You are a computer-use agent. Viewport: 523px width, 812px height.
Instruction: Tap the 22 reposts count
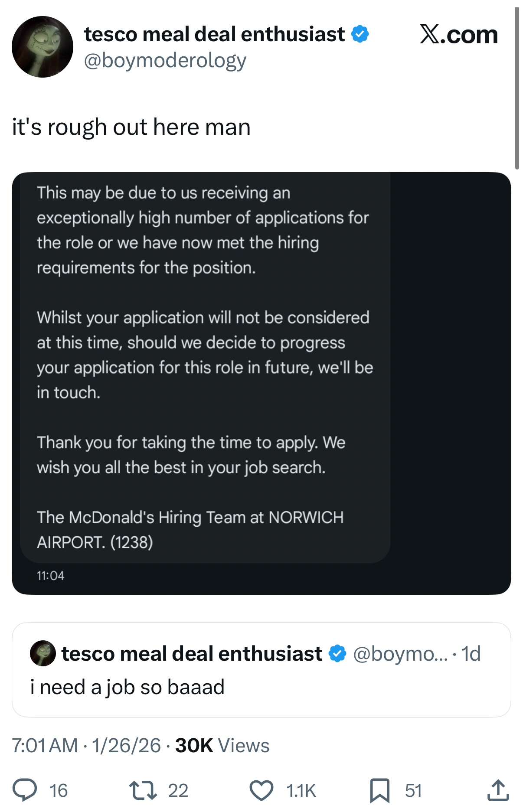coord(178,790)
